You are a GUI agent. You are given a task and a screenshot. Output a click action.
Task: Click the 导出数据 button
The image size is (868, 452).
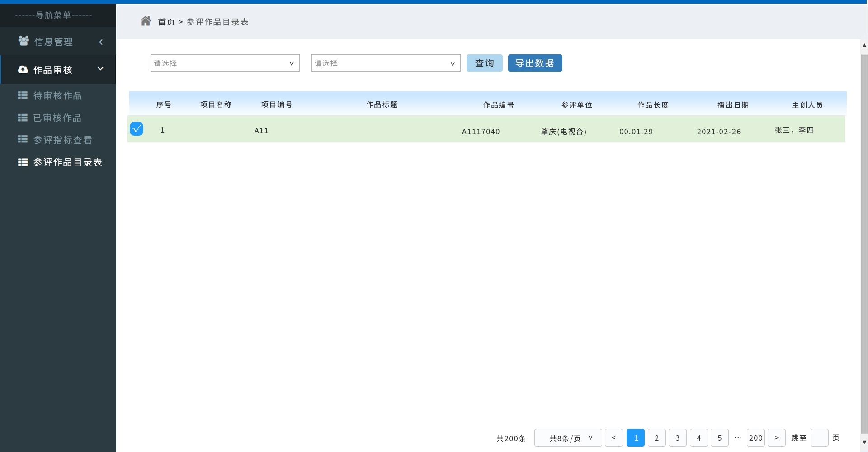coord(535,63)
